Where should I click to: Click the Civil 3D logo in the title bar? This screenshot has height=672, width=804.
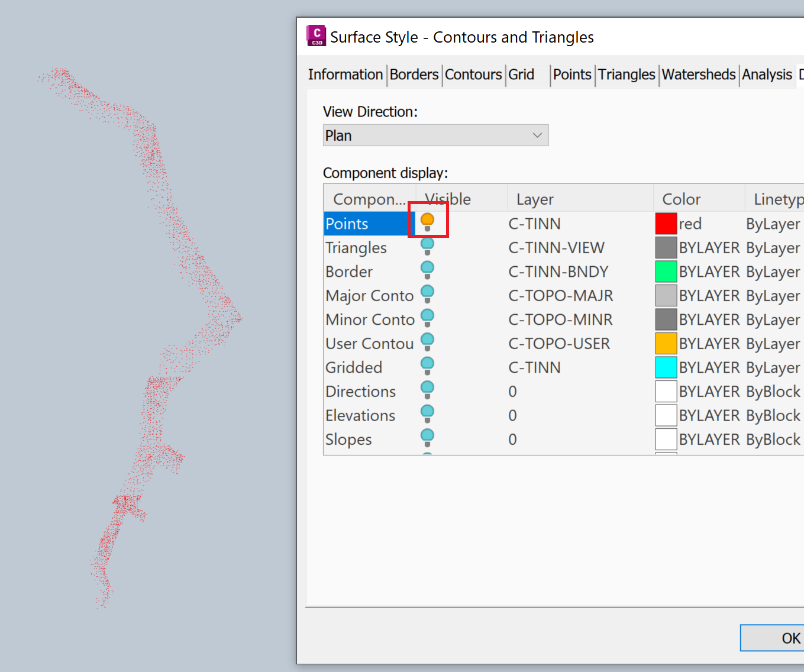tap(316, 36)
